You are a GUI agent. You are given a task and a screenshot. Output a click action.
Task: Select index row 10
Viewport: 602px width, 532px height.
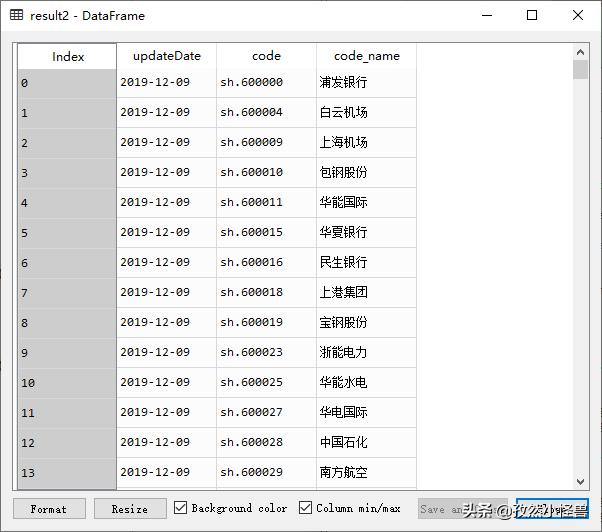coord(67,383)
